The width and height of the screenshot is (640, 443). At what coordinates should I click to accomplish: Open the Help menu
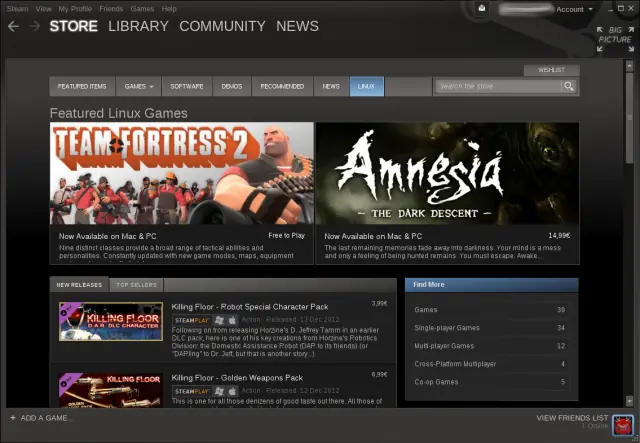coord(169,9)
